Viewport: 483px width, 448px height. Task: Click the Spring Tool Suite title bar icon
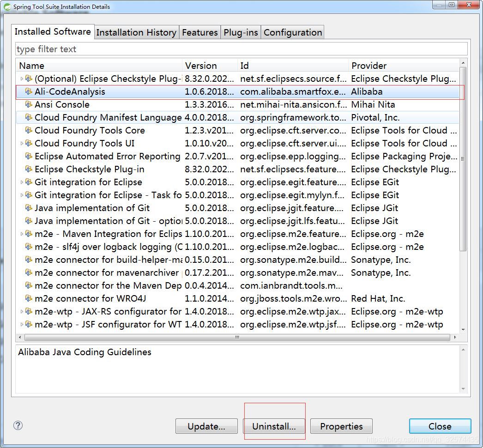click(7, 6)
